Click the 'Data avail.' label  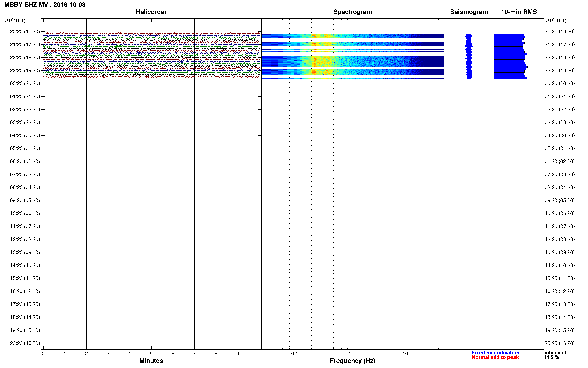(x=555, y=353)
